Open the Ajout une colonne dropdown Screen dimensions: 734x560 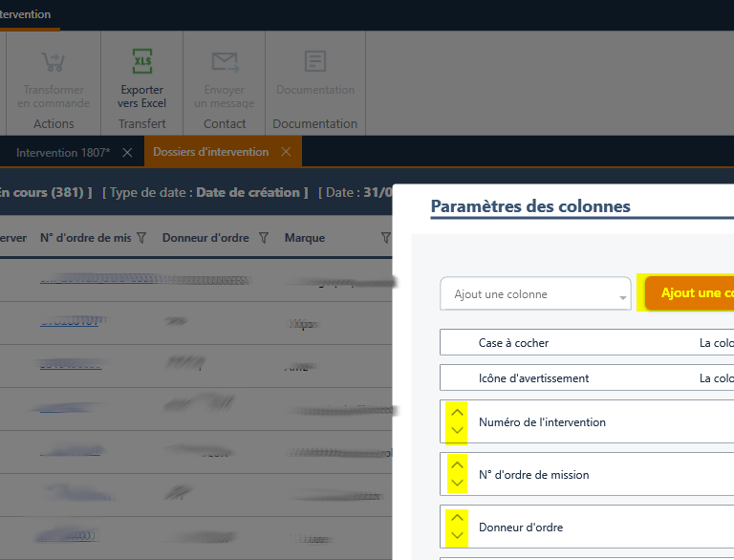tap(535, 294)
